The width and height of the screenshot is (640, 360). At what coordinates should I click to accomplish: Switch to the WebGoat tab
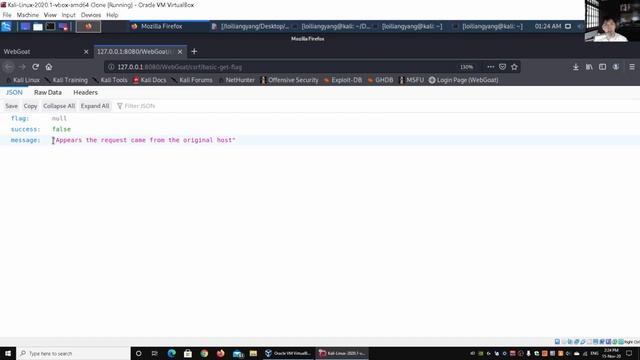pyautogui.click(x=45, y=52)
